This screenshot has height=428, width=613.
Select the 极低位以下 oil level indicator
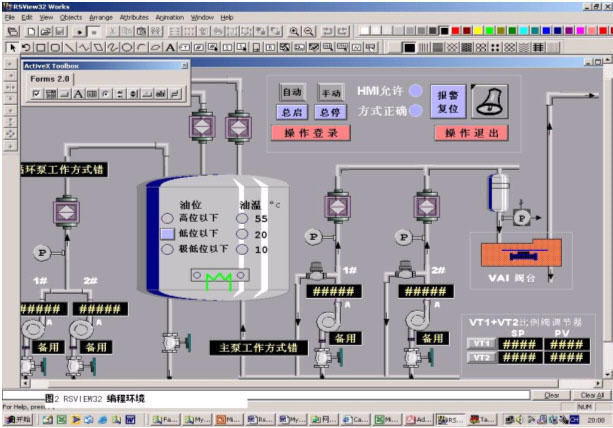(x=167, y=249)
